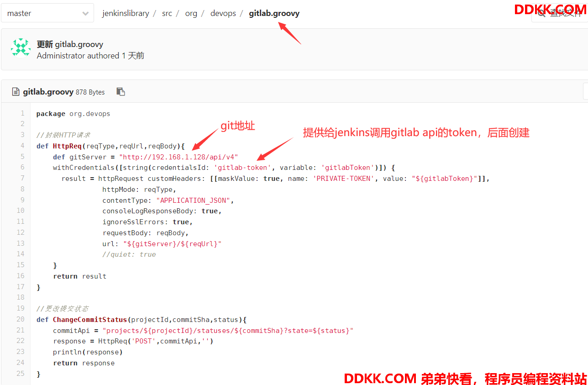Open the master branch dropdown
The image size is (588, 385).
[x=47, y=13]
